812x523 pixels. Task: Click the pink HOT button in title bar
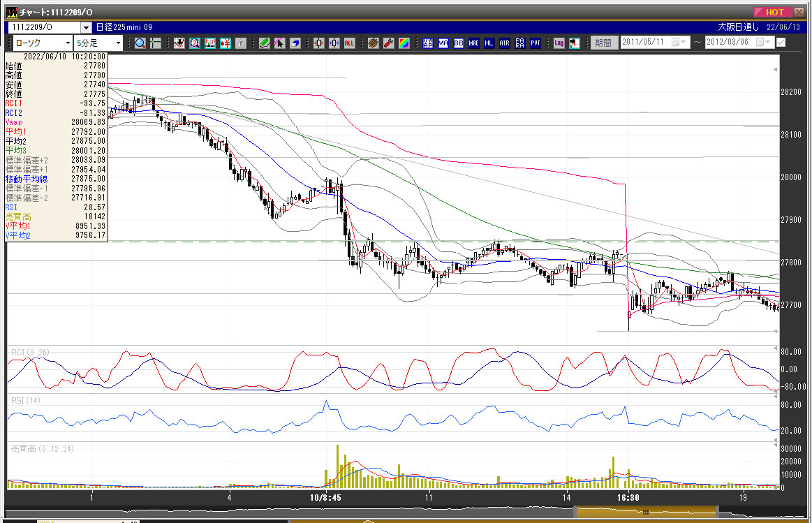coord(772,12)
